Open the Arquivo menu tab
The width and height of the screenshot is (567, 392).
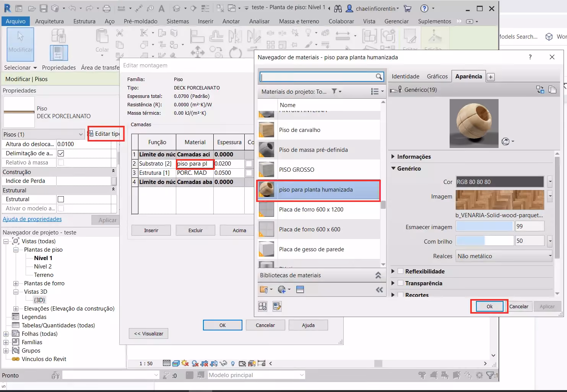tap(16, 21)
